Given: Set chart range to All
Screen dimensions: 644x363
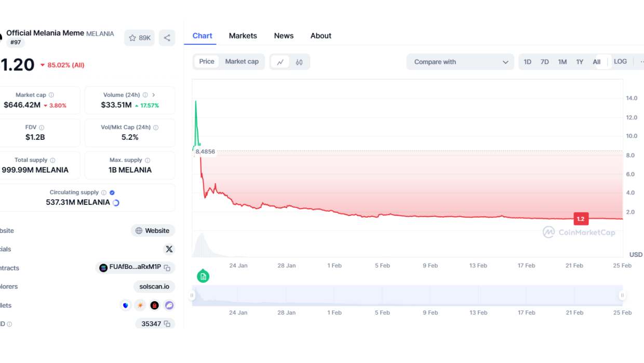Looking at the screenshot, I should tap(597, 62).
